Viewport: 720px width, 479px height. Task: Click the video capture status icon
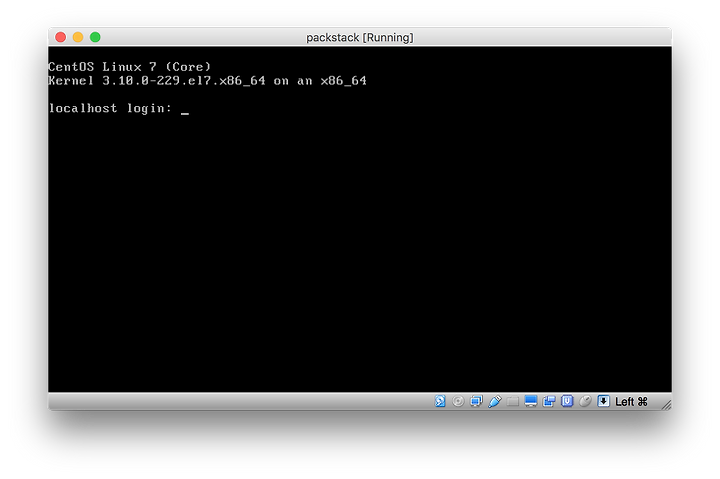(x=549, y=401)
